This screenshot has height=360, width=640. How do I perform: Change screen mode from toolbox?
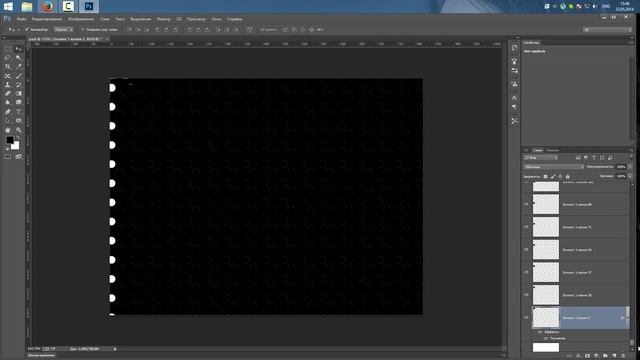tap(18, 156)
